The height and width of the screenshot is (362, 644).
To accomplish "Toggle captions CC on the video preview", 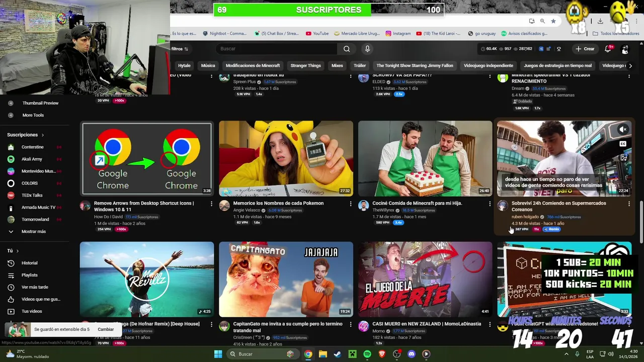I will [623, 144].
